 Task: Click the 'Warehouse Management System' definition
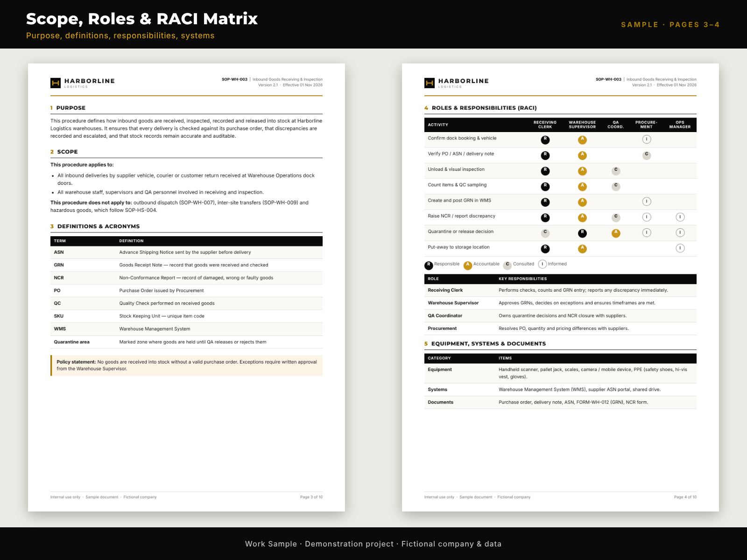[x=155, y=329]
